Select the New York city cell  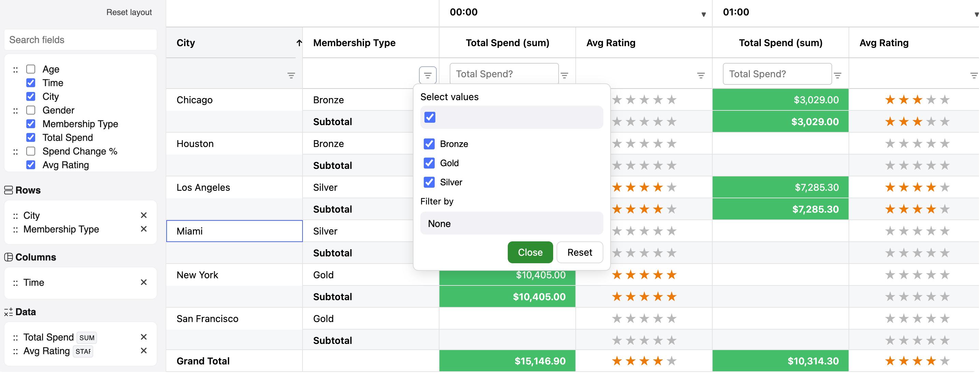(234, 275)
